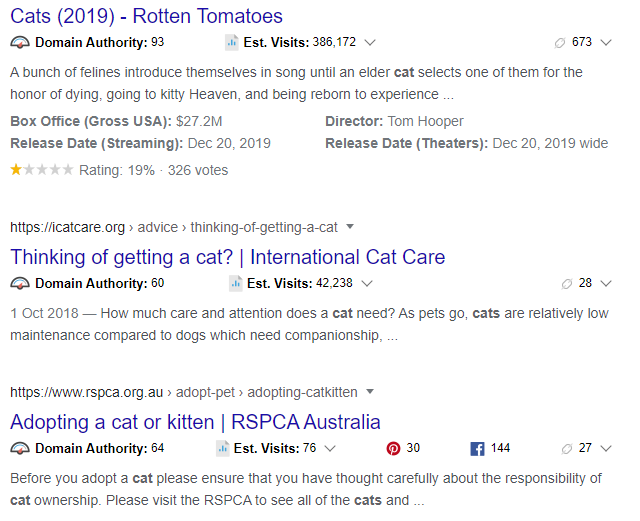
Task: Click the Domain Authority gauge icon for RSPCA Australia
Action: [x=20, y=448]
